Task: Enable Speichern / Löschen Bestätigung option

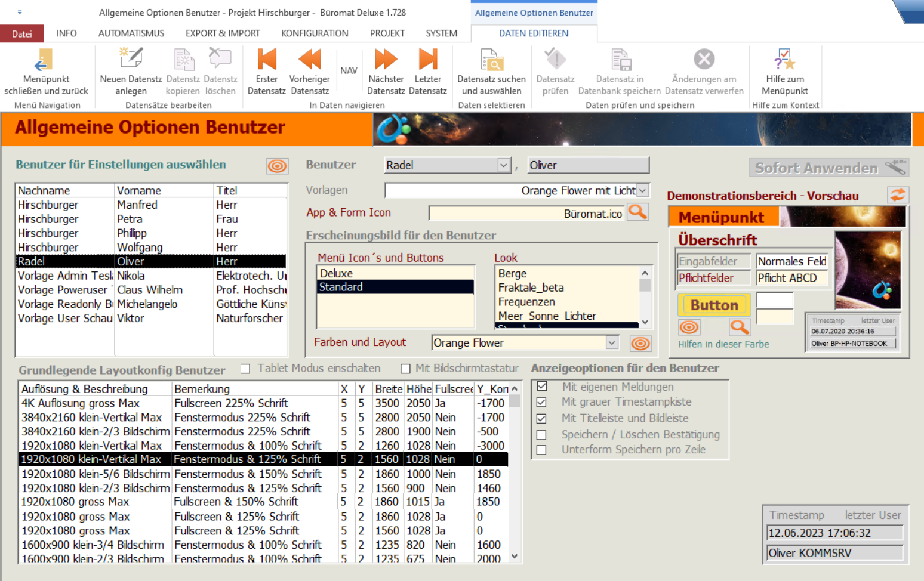Action: 542,435
